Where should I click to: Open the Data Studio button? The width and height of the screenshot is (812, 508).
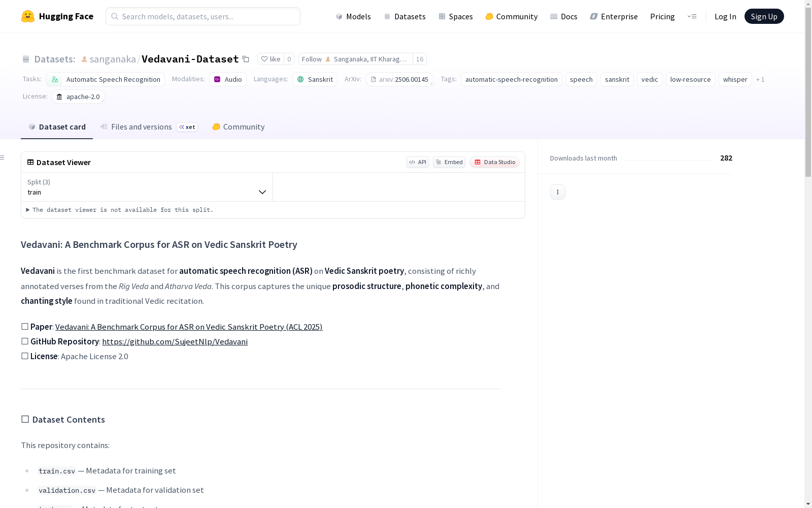[x=494, y=162]
